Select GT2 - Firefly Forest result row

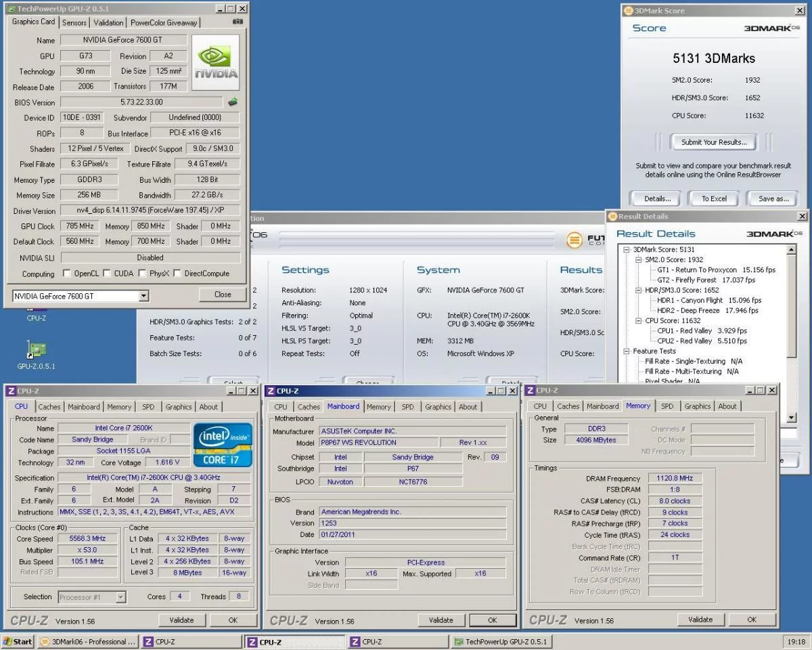706,280
